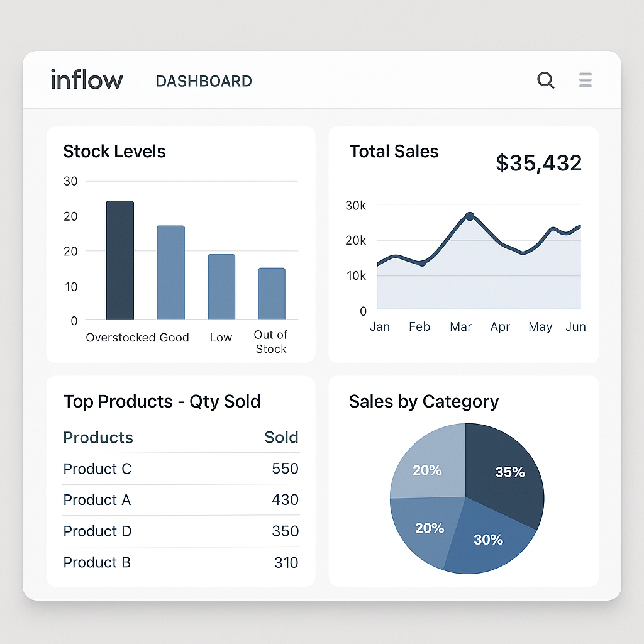This screenshot has height=644, width=644.
Task: Select the lighter 20% pie slice
Action: coord(426,470)
